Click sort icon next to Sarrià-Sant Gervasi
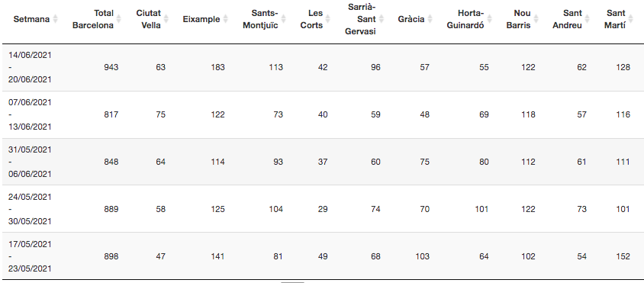This screenshot has width=644, height=283. pos(382,19)
